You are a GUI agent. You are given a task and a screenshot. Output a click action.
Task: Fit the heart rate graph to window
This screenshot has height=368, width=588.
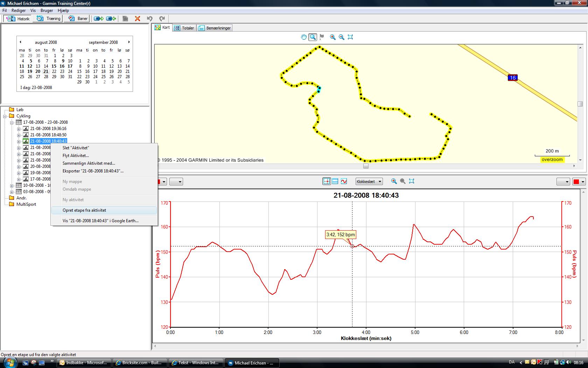[x=412, y=181]
